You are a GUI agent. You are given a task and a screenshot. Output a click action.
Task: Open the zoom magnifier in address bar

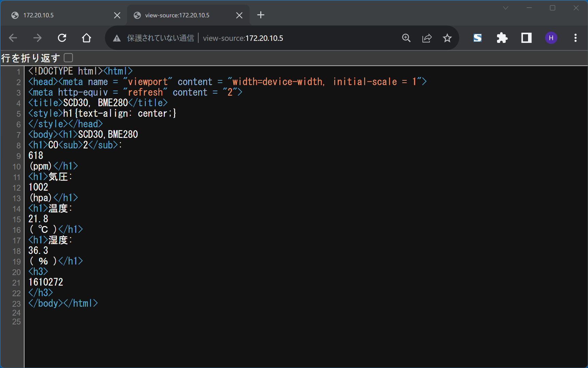tap(406, 38)
